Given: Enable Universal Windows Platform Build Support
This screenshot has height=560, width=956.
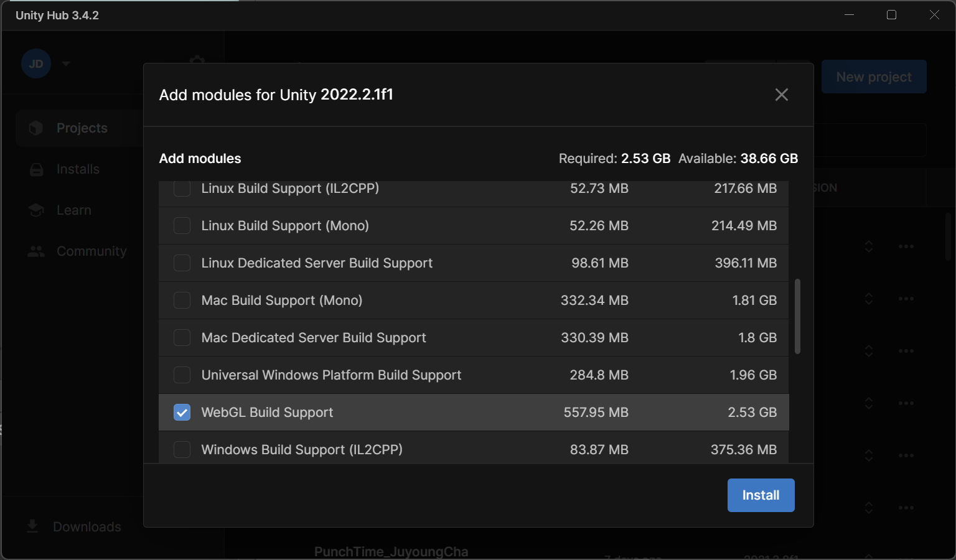Looking at the screenshot, I should point(182,375).
